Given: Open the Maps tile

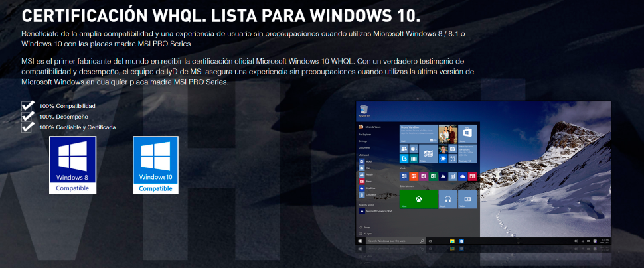Looking at the screenshot, I should pyautogui.click(x=428, y=154).
